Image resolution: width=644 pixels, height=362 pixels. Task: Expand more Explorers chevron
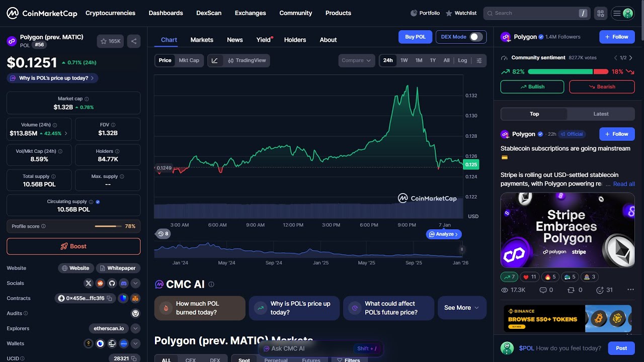coord(135,328)
